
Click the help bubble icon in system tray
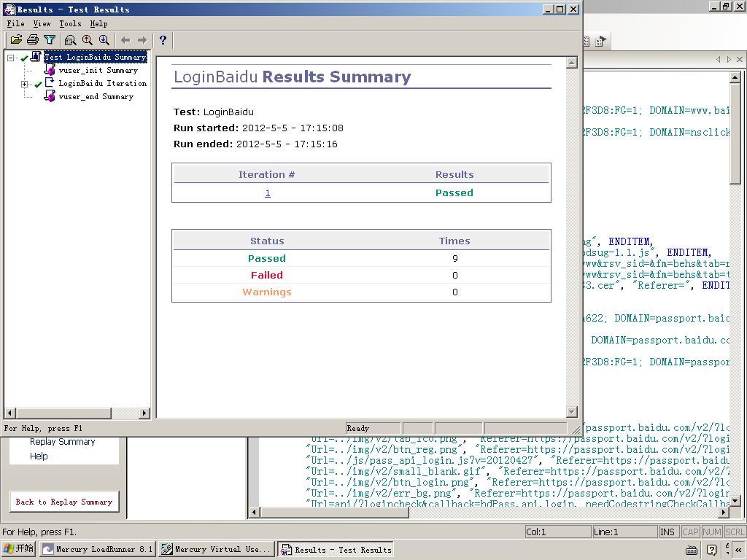[x=712, y=550]
